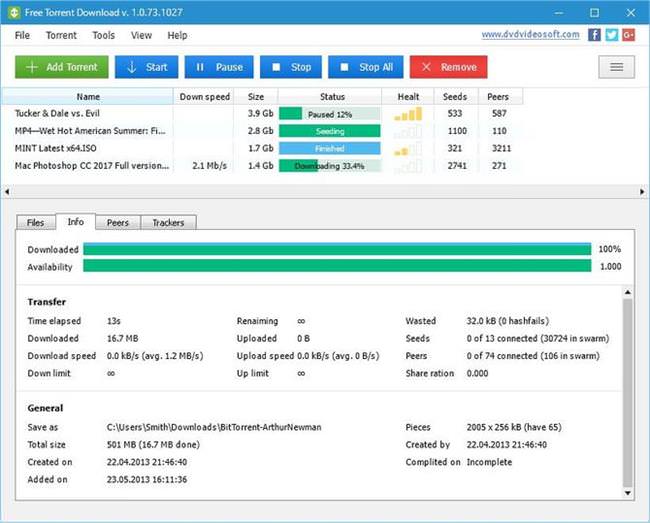Click the 32.0 kB wasted value

point(507,321)
